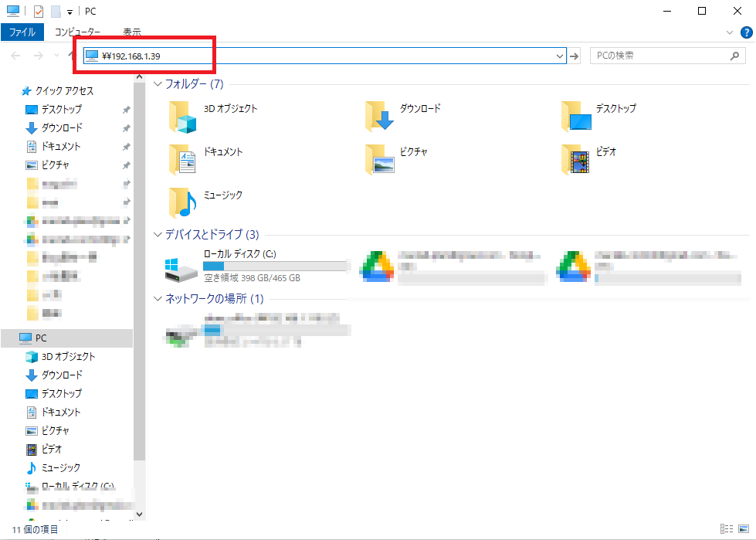The width and height of the screenshot is (756, 540).
Task: Select ドキュメント under PC in the tree
Action: [53, 412]
